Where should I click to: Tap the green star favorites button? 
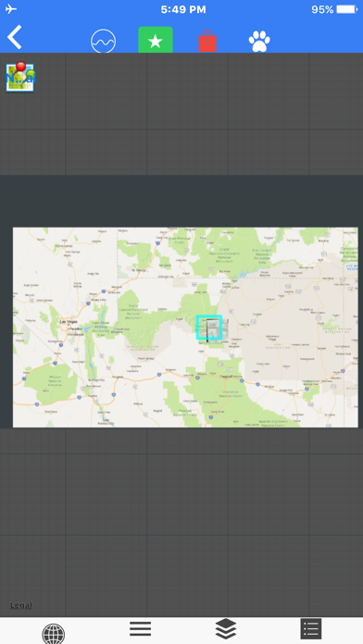(x=156, y=40)
